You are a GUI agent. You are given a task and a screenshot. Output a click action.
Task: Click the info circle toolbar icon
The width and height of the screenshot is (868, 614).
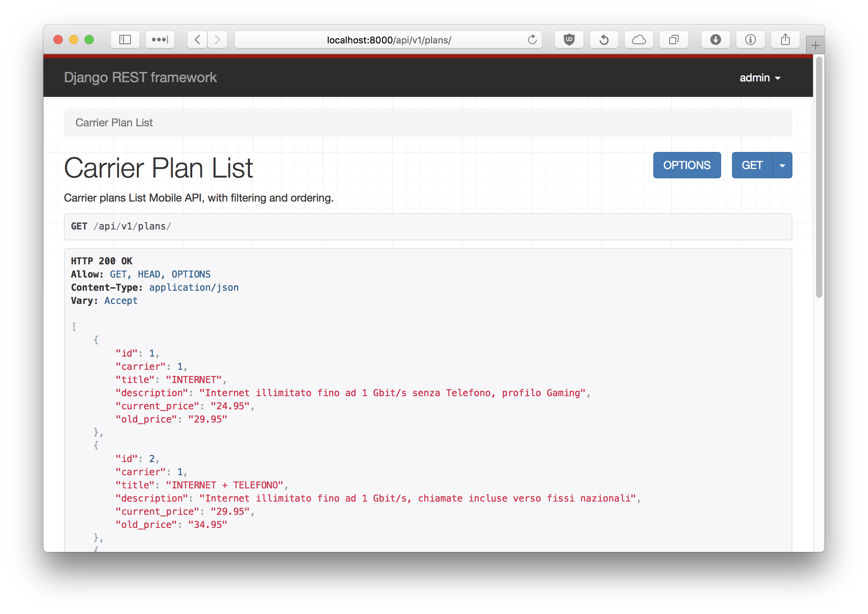click(x=750, y=40)
